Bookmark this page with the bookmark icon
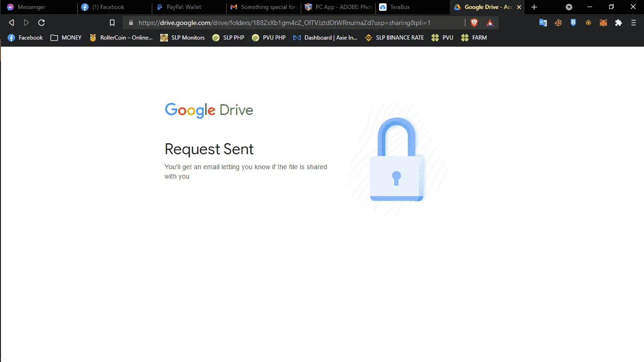The height and width of the screenshot is (362, 644). coord(112,23)
